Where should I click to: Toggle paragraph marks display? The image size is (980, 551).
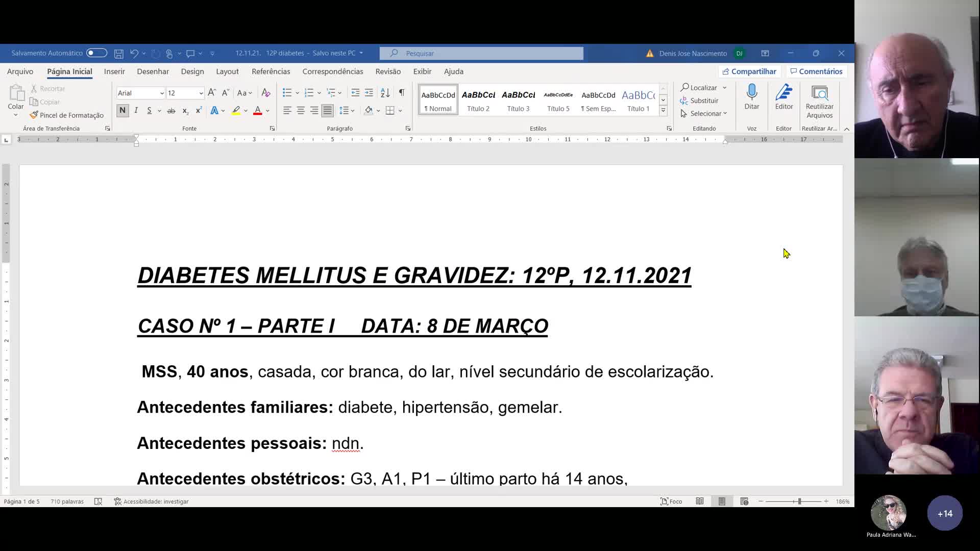tap(402, 93)
